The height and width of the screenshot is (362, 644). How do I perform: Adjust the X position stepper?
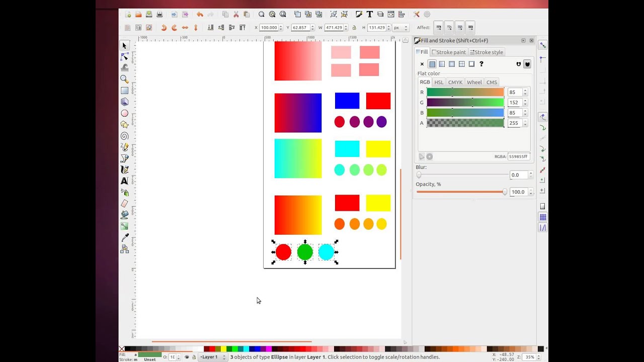[x=281, y=28]
